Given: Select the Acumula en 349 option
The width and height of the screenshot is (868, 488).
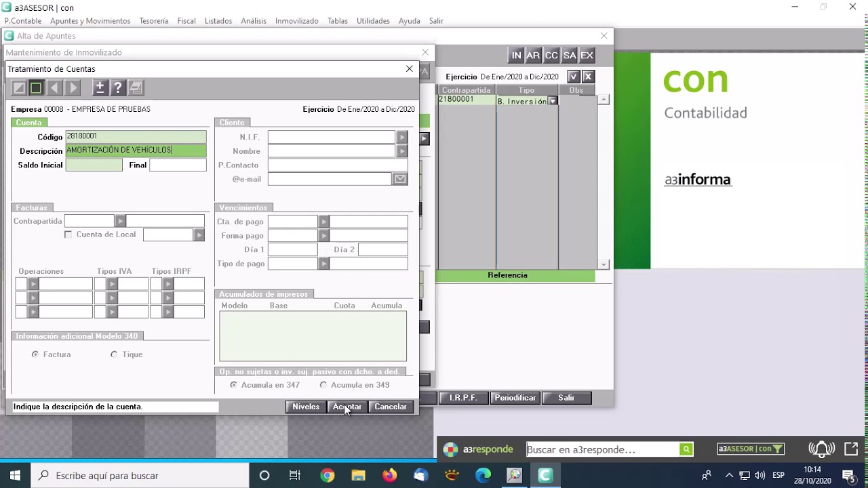Looking at the screenshot, I should (x=323, y=385).
